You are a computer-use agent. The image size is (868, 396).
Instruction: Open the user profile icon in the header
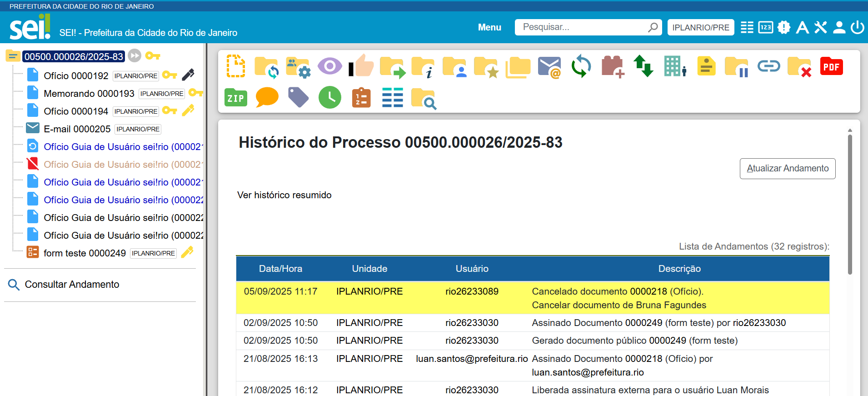839,27
